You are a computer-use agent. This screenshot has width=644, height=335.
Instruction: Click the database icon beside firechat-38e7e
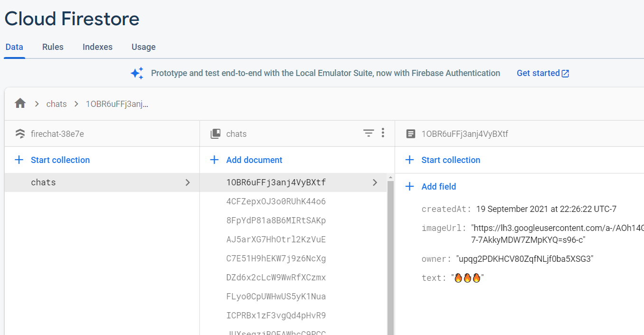click(x=19, y=134)
